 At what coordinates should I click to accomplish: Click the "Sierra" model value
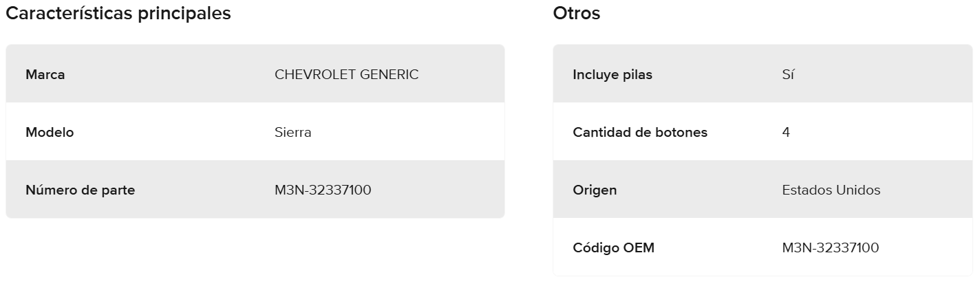pyautogui.click(x=292, y=133)
